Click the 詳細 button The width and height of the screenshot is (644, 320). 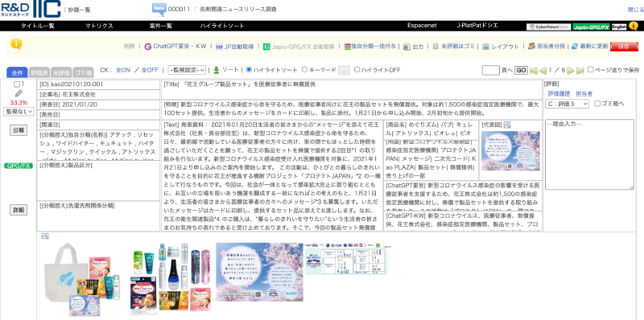pos(19,210)
